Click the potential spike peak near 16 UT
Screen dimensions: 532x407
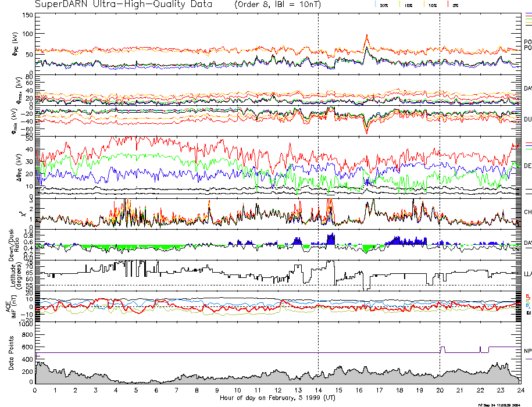pos(366,36)
